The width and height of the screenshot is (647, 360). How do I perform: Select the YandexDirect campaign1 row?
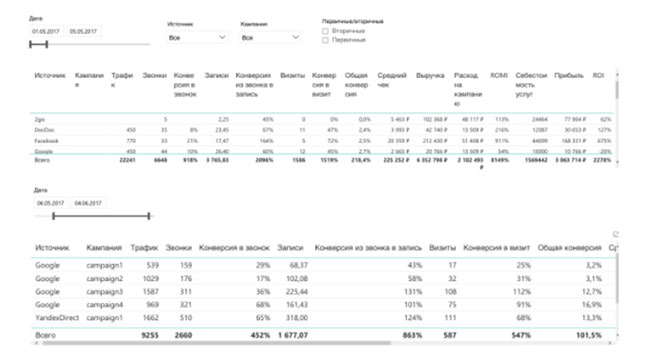pos(322,317)
